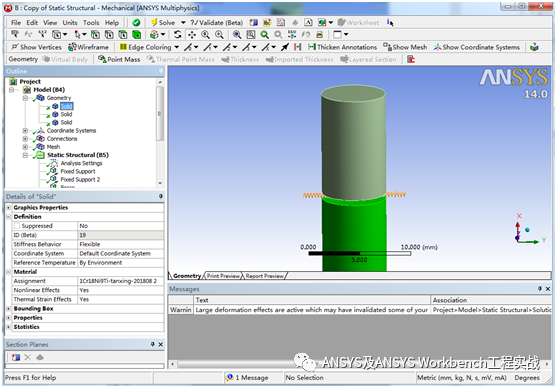Viewport: 557px width, 388px height.
Task: Open the Tools menu
Action: 91,22
